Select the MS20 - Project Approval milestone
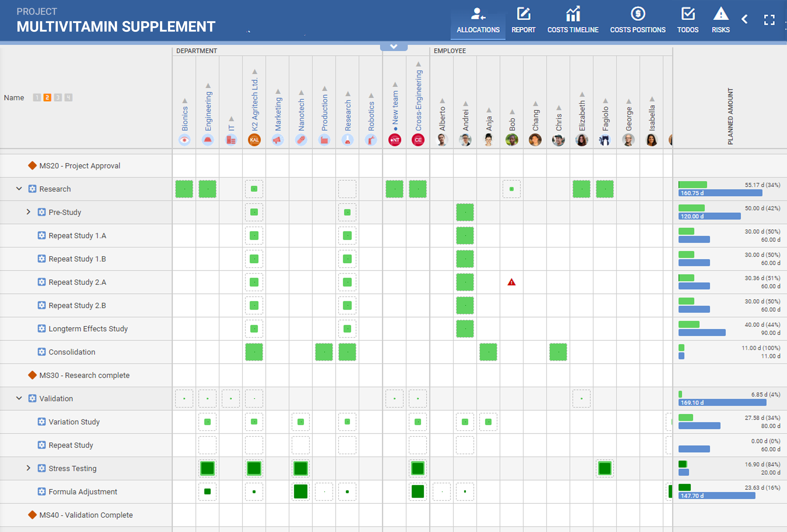 click(80, 166)
